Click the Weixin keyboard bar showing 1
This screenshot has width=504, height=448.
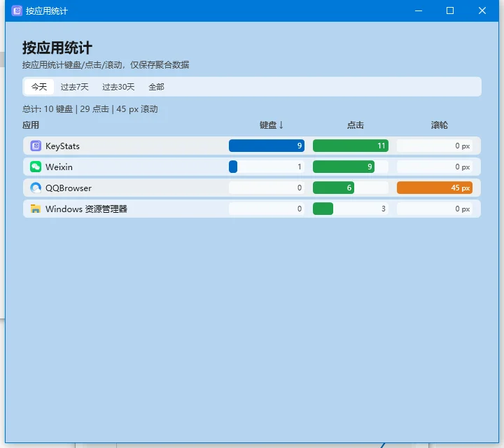[x=267, y=167]
